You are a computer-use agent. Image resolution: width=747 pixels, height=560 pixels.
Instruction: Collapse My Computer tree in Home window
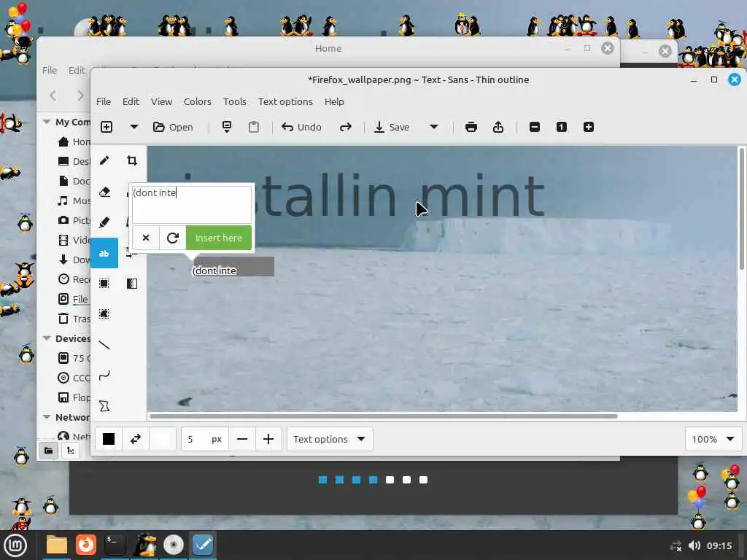click(x=47, y=122)
